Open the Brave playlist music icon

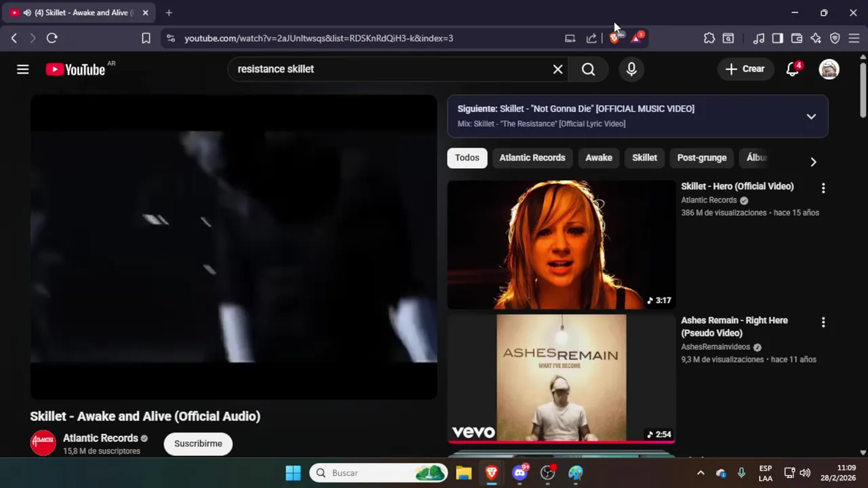759,39
